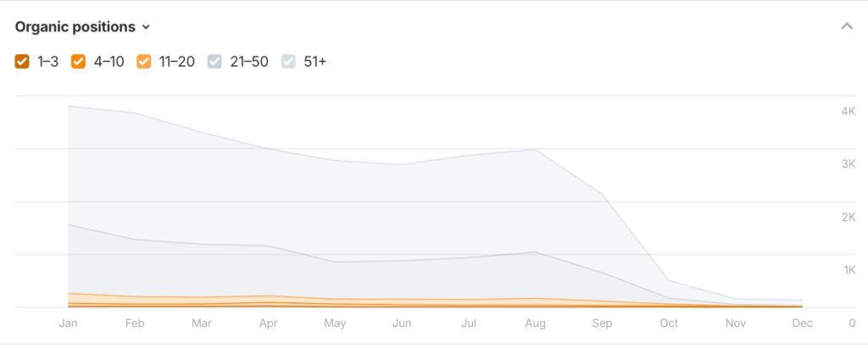
Task: Select Jan on the chart timeline
Action: click(x=68, y=323)
